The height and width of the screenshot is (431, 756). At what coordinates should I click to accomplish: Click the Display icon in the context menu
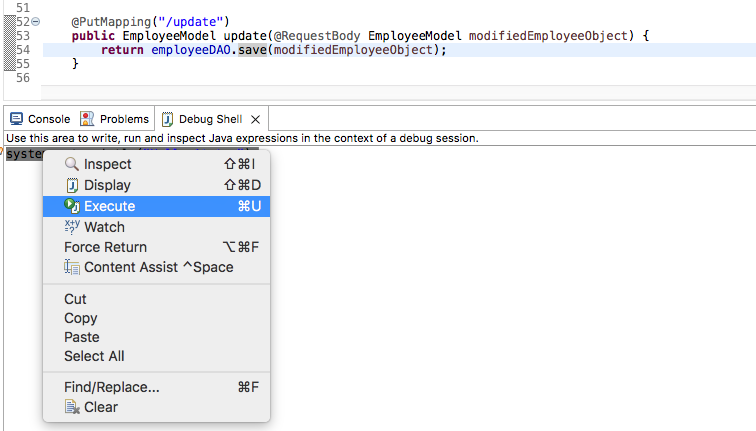[x=72, y=185]
